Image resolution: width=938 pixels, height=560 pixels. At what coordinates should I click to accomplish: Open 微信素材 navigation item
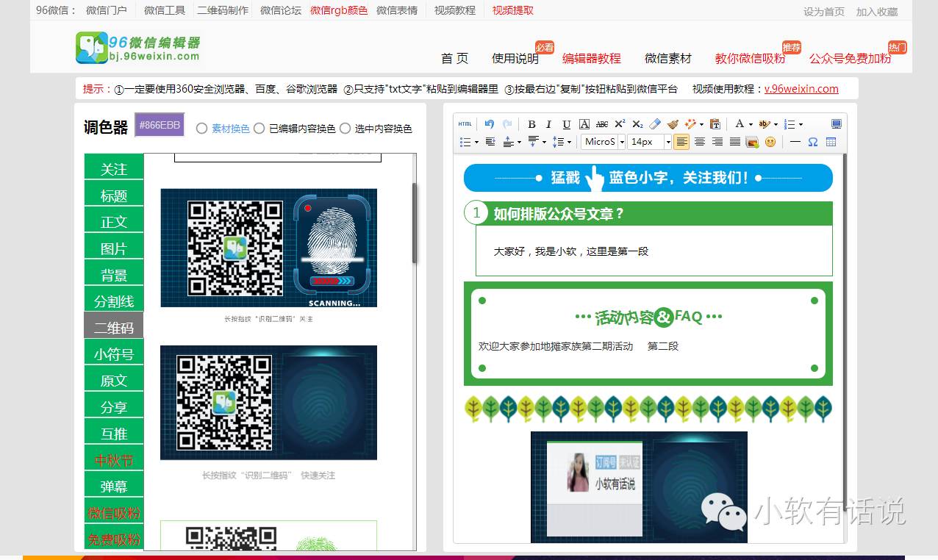click(668, 58)
